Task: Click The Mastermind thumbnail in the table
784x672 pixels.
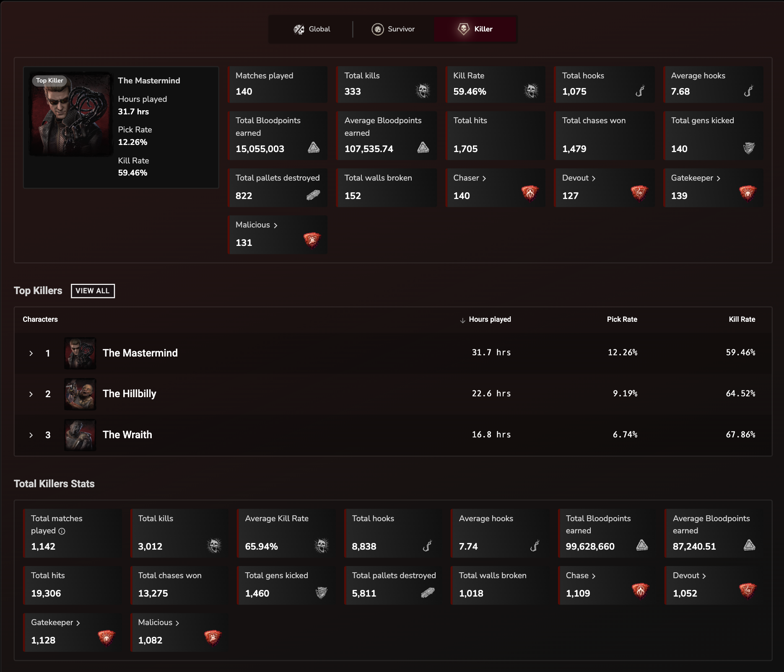Action: [x=80, y=353]
